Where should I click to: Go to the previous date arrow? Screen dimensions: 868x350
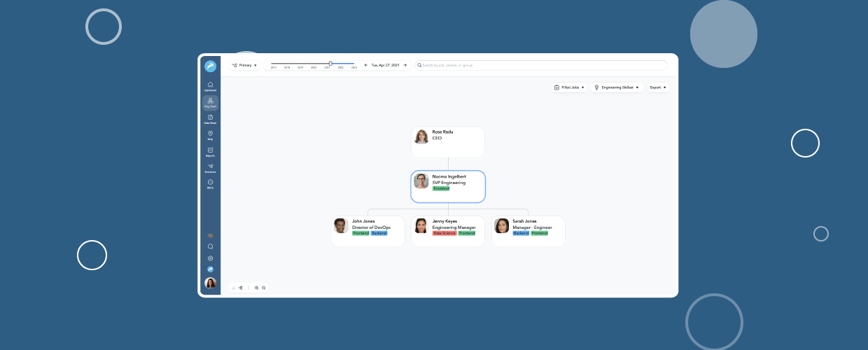tap(366, 65)
